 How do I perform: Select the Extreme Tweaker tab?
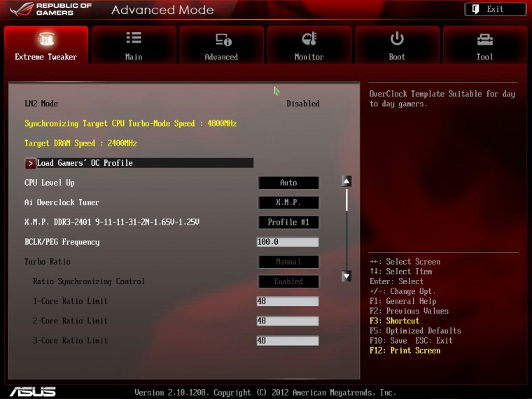46,44
